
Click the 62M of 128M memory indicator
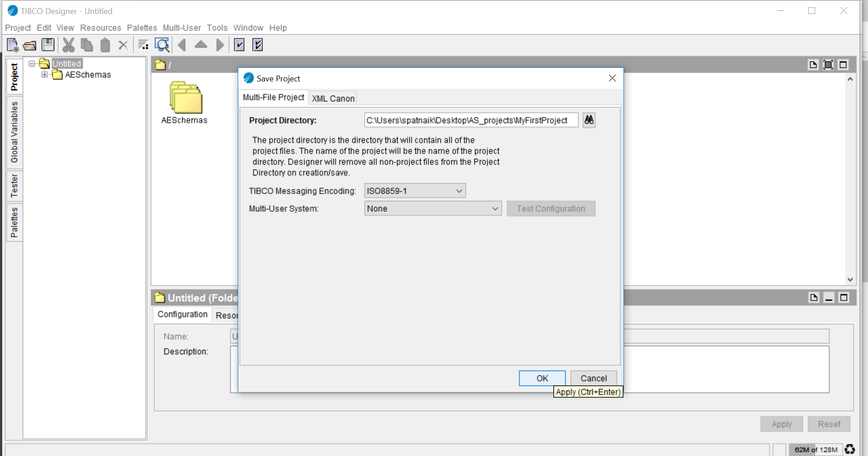pyautogui.click(x=816, y=450)
